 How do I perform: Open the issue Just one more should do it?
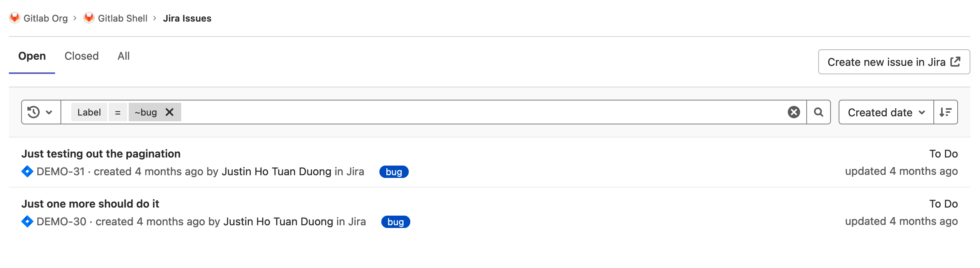(91, 203)
